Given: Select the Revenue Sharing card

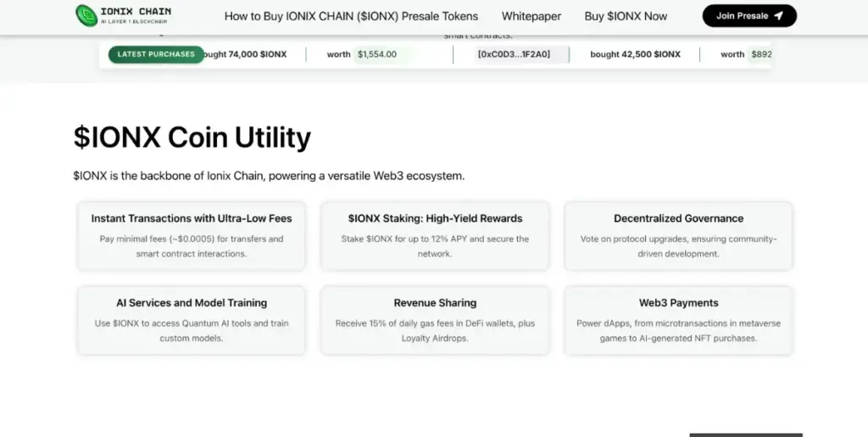Looking at the screenshot, I should point(435,320).
